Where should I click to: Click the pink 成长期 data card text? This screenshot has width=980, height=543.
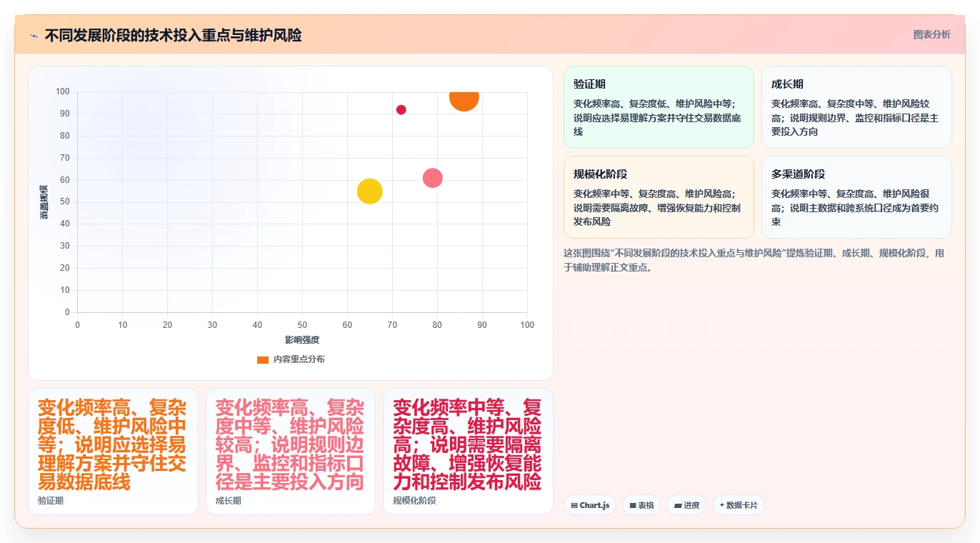(290, 444)
